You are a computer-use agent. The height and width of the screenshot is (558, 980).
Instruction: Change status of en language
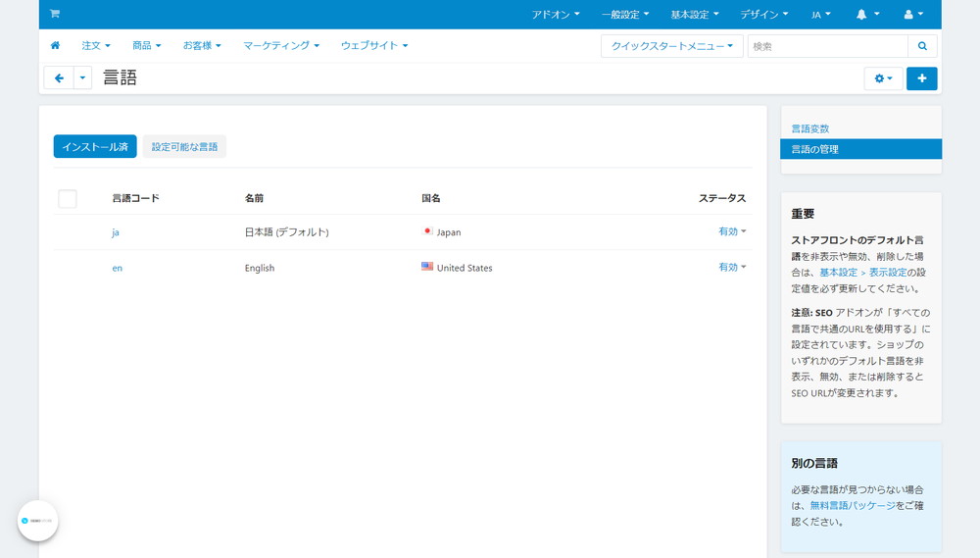click(x=732, y=267)
